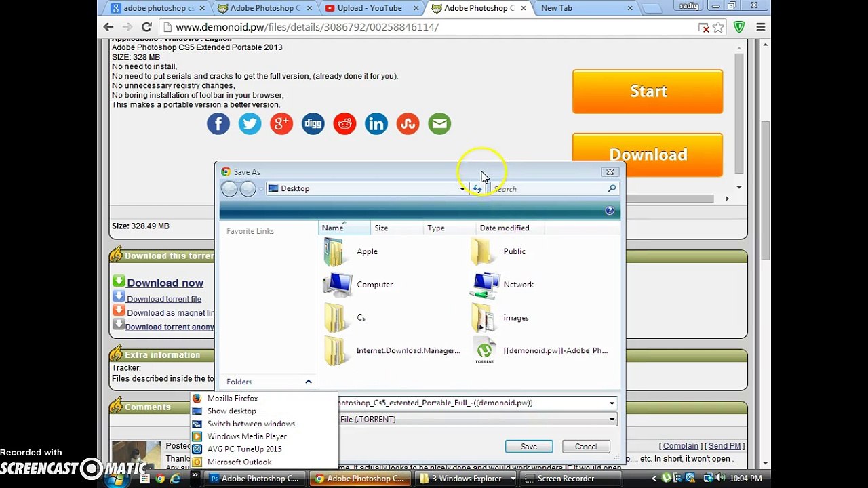Share the page on LinkedIn
The height and width of the screenshot is (488, 868).
pos(376,123)
